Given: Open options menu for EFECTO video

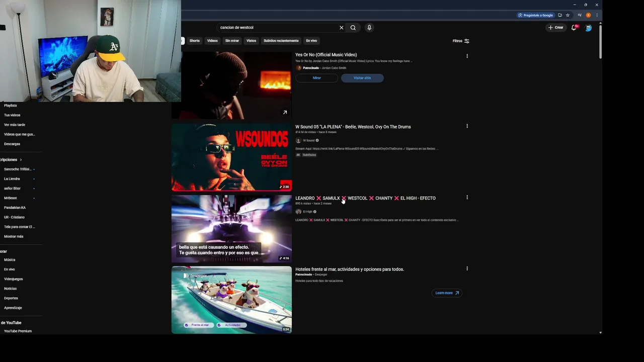Looking at the screenshot, I should point(467,198).
